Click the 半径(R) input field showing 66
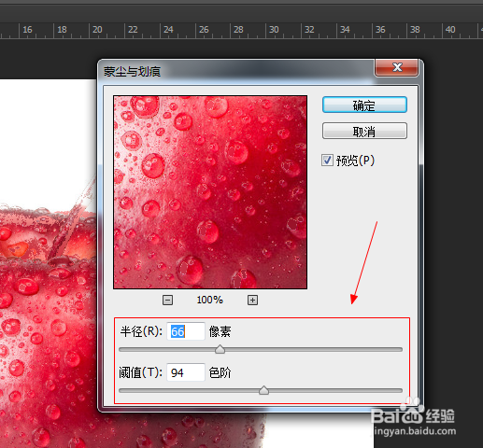 tap(186, 331)
